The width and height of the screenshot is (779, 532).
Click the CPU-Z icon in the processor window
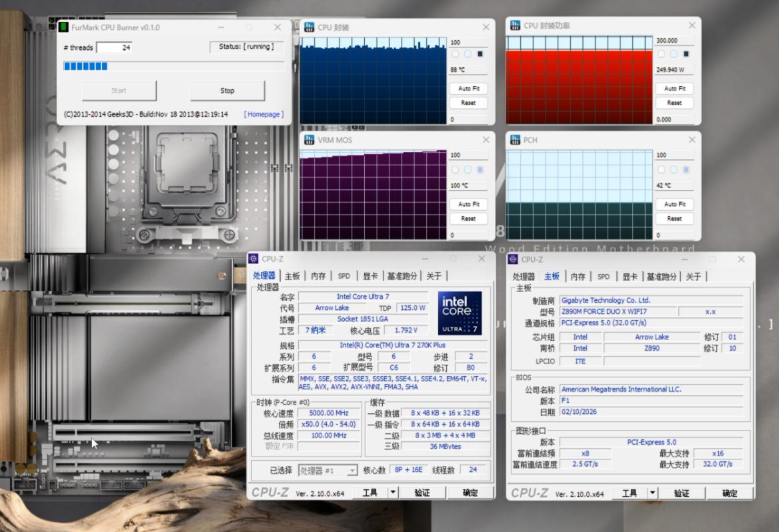point(253,259)
